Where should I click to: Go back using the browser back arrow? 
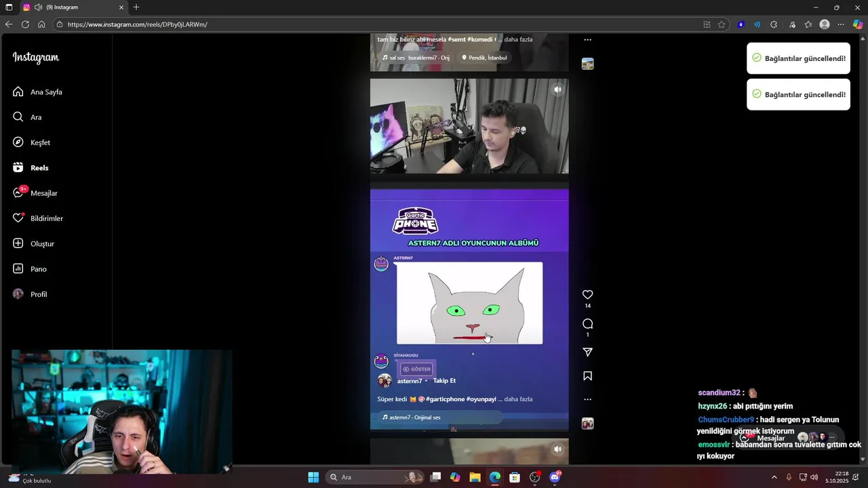click(9, 24)
